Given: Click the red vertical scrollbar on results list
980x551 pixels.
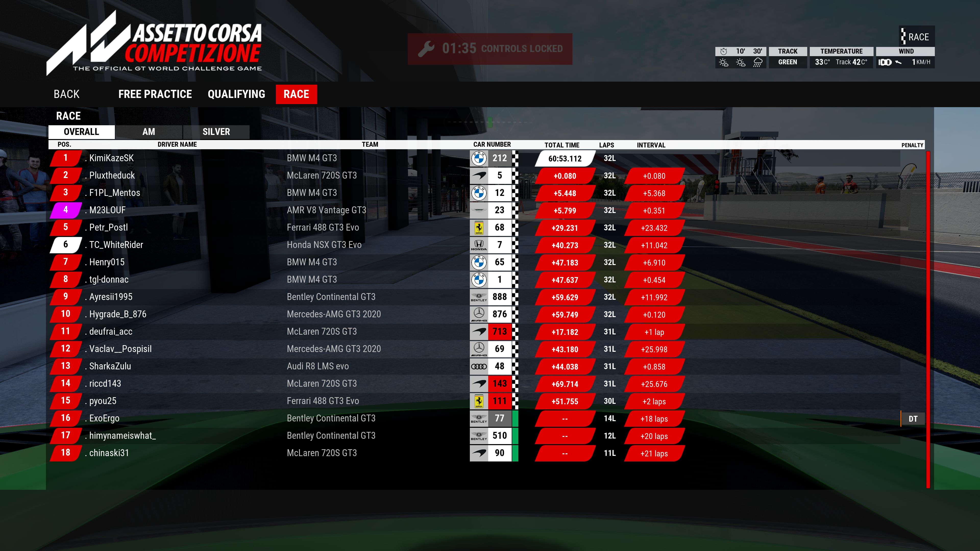Looking at the screenshot, I should pos(928,319).
